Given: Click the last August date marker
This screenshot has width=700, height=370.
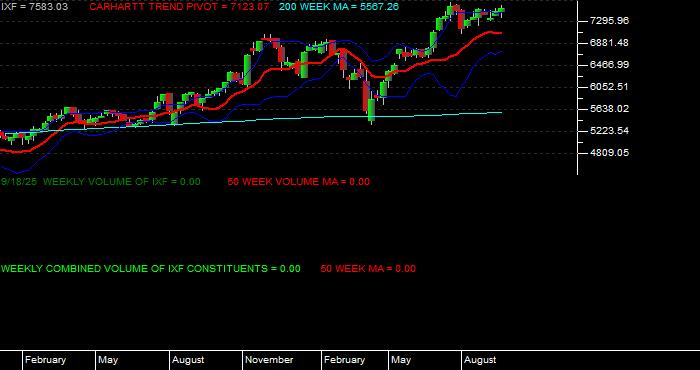Looking at the screenshot, I should click(480, 360).
